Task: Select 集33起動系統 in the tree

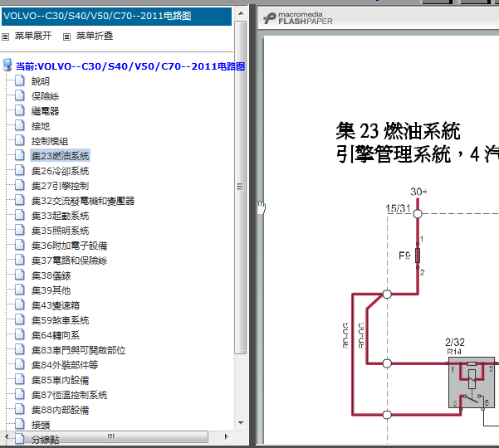Action: click(x=60, y=216)
